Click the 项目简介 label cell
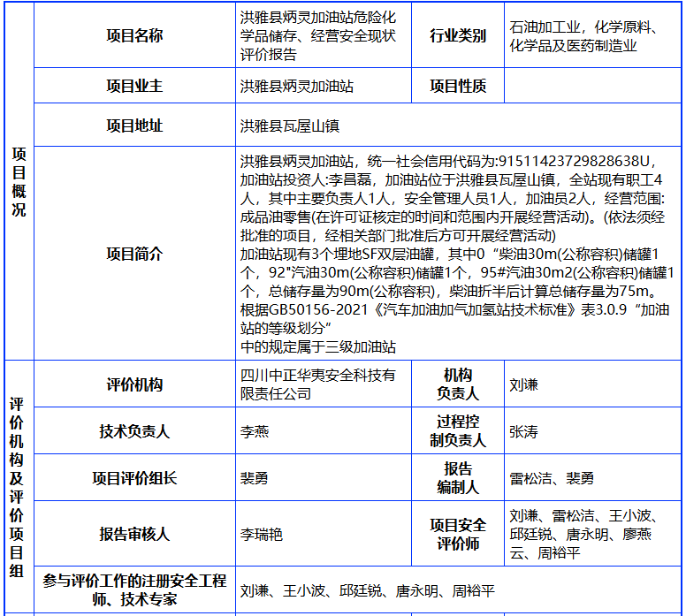The image size is (686, 616). (x=134, y=254)
